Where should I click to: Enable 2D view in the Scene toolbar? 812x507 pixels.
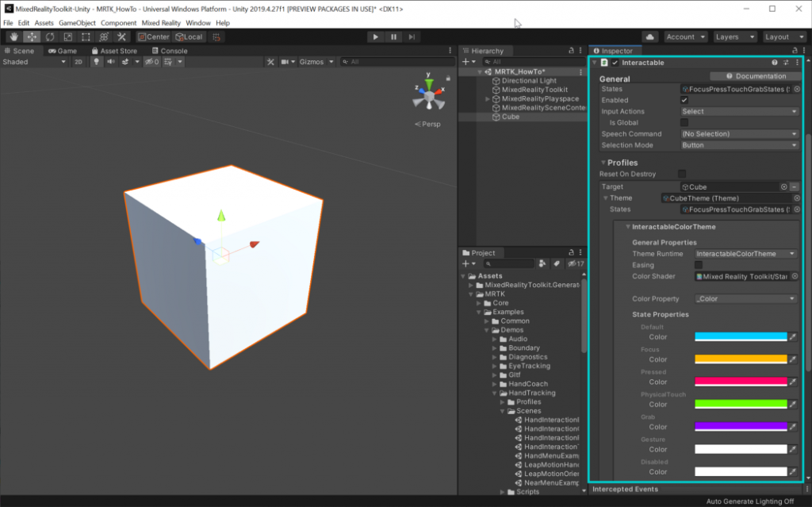tap(77, 61)
